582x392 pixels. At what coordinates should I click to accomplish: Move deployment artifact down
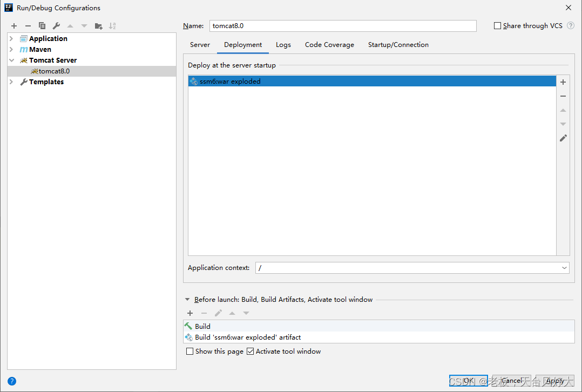point(563,124)
